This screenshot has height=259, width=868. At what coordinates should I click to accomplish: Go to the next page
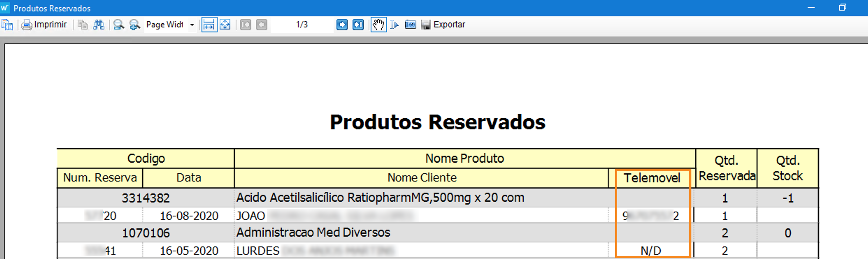pyautogui.click(x=342, y=25)
